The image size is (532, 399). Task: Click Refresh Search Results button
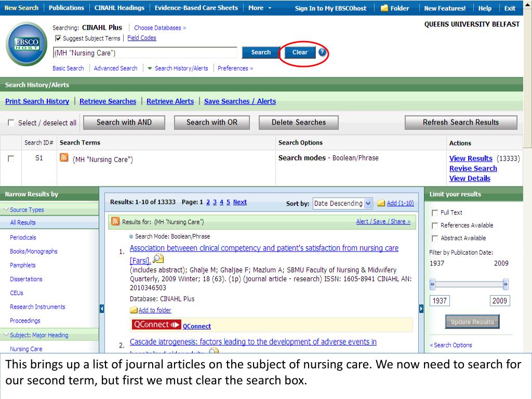coord(461,123)
